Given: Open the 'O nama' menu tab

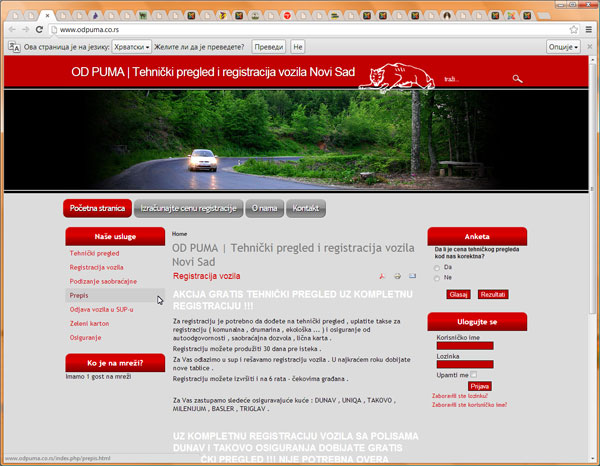Looking at the screenshot, I should coord(265,208).
